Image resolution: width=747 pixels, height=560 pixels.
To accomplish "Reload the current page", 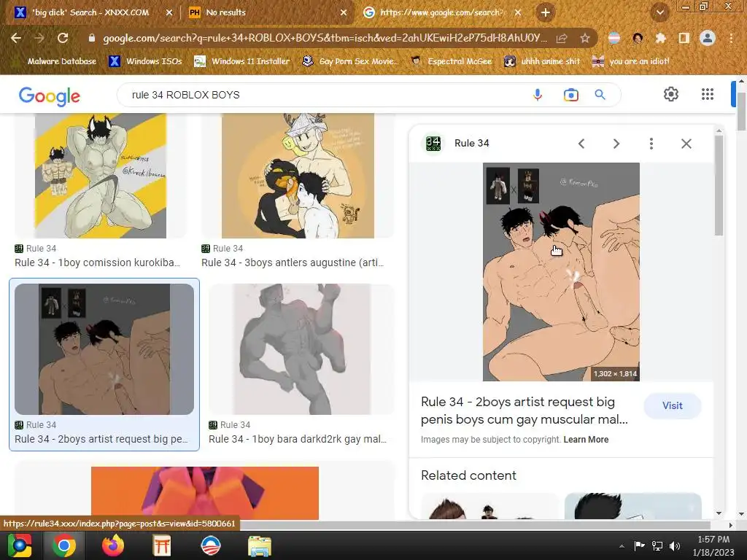I will (63, 38).
